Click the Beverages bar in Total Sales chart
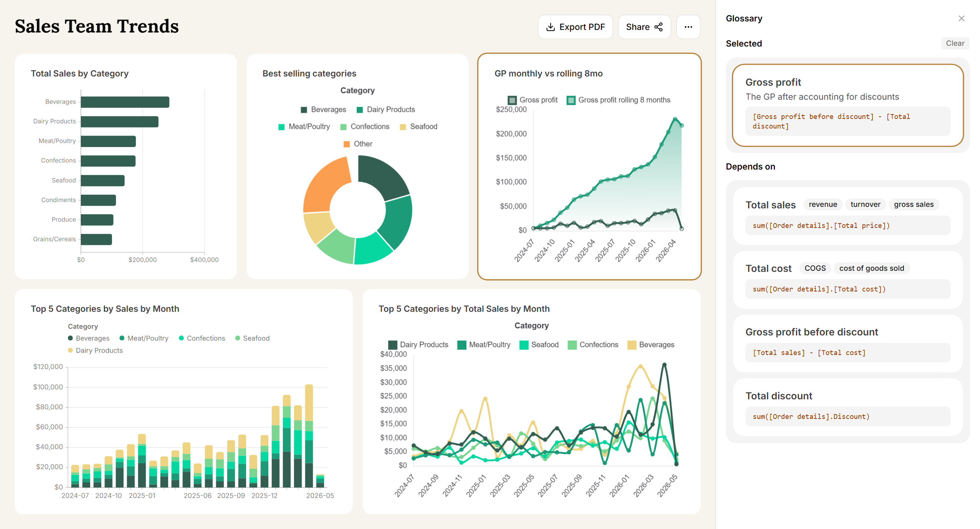The width and height of the screenshot is (980, 529). tap(125, 102)
